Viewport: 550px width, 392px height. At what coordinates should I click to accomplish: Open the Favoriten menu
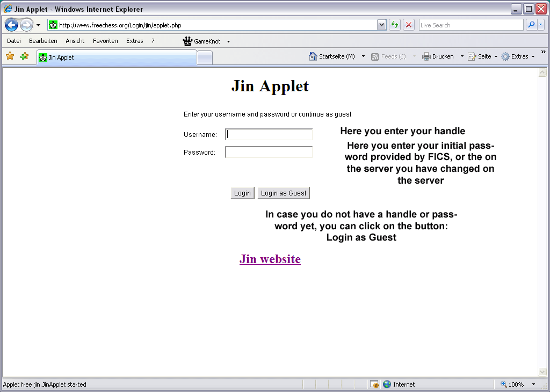coord(105,41)
